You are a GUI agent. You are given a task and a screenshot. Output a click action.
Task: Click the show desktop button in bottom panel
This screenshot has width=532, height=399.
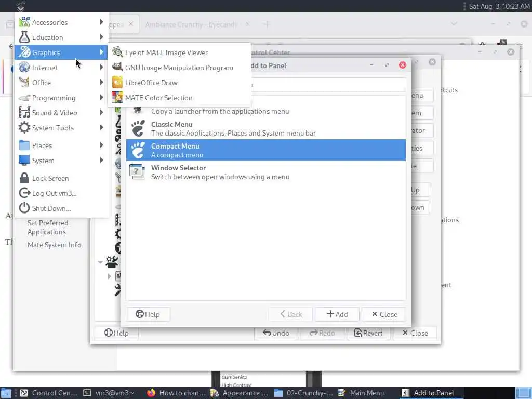tap(6, 393)
